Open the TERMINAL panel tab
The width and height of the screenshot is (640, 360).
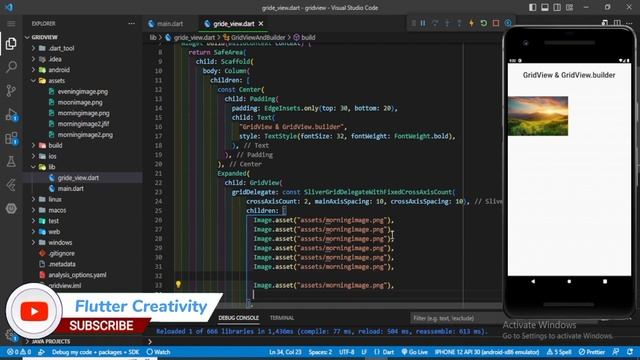[x=282, y=318]
